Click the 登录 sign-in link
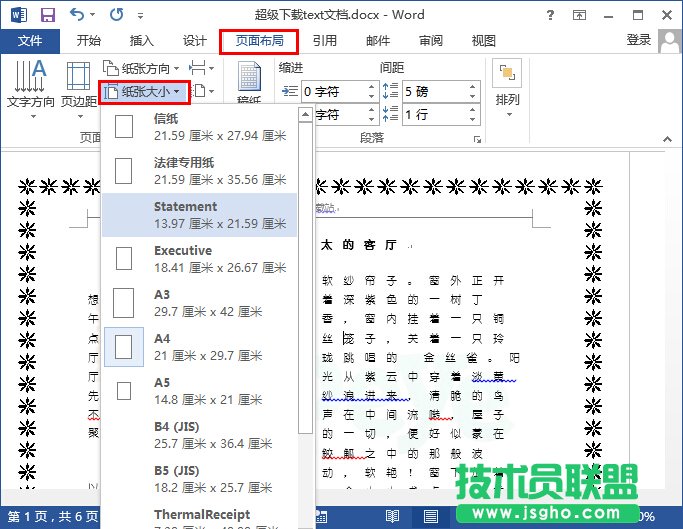The image size is (683, 529). 639,40
